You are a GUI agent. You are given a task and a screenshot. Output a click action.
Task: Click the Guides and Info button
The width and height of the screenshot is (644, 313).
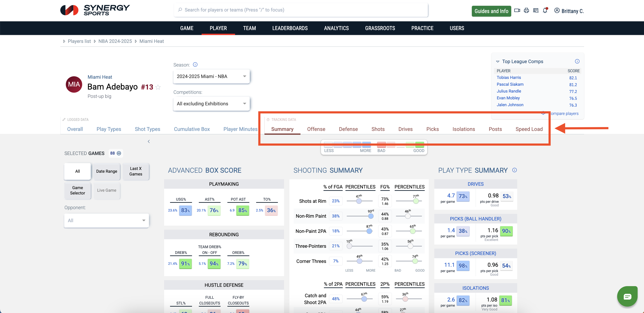(x=491, y=11)
